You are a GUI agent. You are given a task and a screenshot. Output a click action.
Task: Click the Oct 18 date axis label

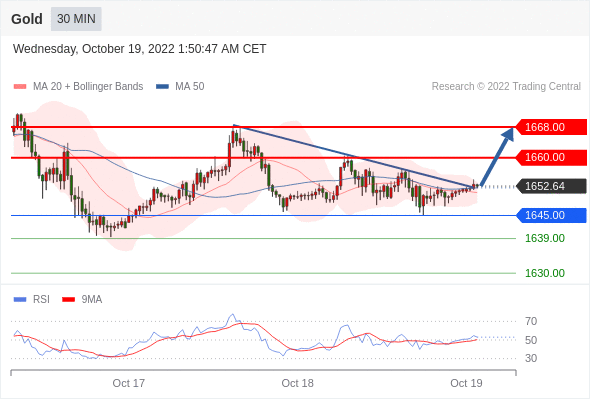pos(297,383)
